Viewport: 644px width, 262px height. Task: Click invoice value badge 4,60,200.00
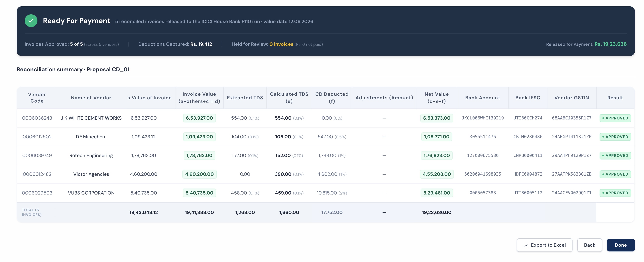199,174
